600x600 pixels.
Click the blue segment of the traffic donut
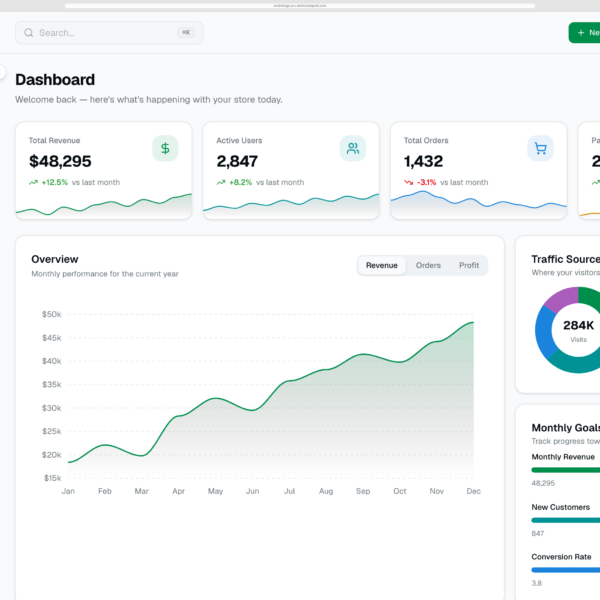pyautogui.click(x=544, y=332)
